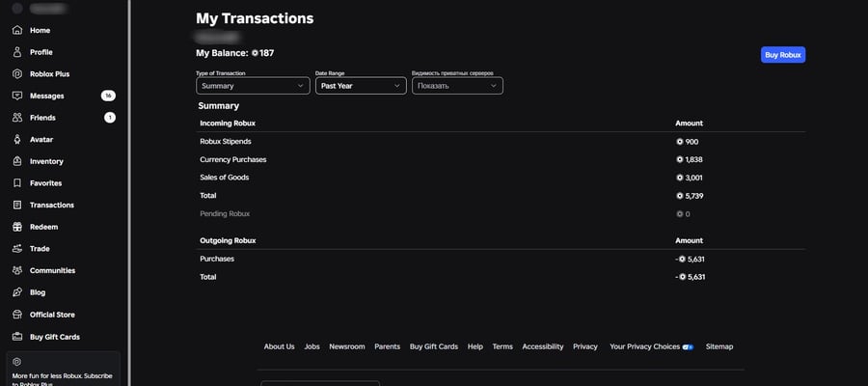Open Avatar in the sidebar

(41, 140)
